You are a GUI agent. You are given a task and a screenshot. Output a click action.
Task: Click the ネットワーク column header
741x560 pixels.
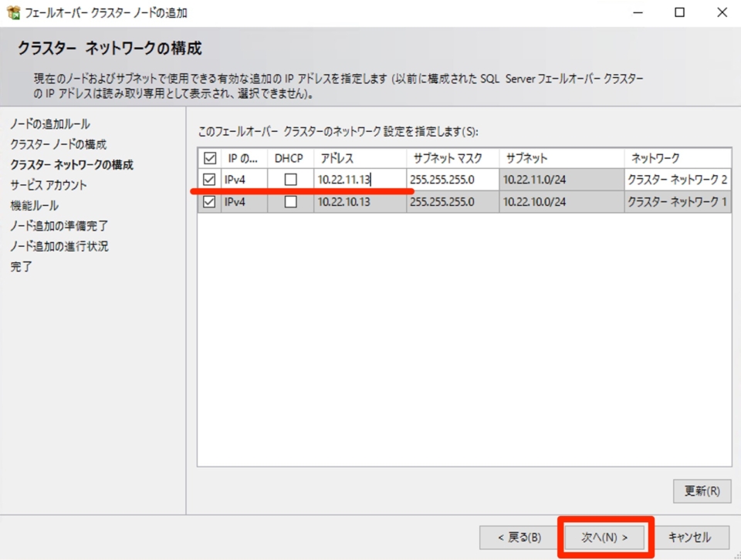coord(678,158)
